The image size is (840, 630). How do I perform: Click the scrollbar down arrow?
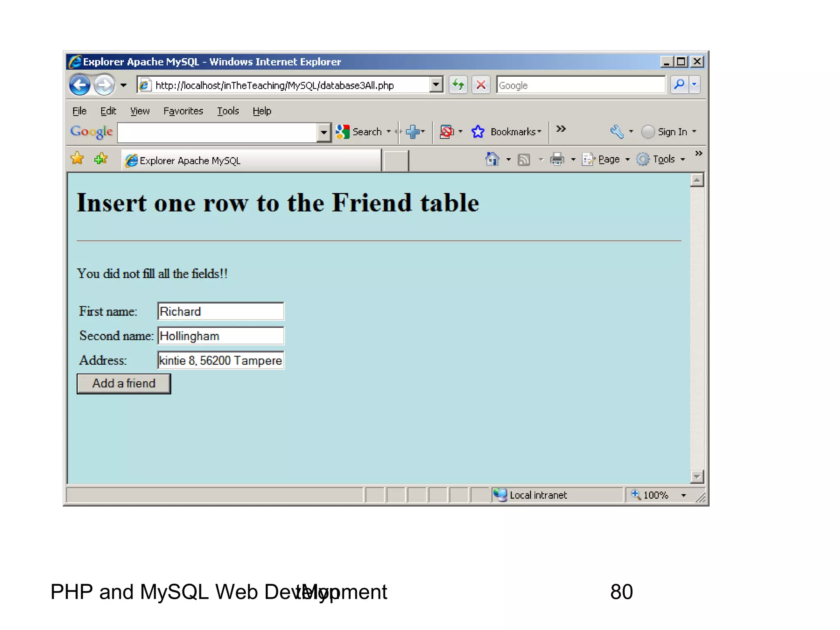(697, 477)
